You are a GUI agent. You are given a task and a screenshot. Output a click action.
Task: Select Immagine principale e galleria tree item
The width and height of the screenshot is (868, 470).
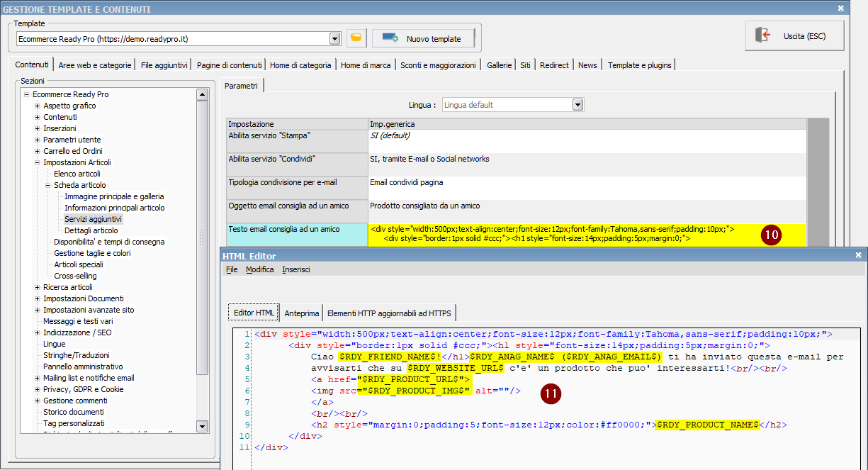(x=114, y=196)
